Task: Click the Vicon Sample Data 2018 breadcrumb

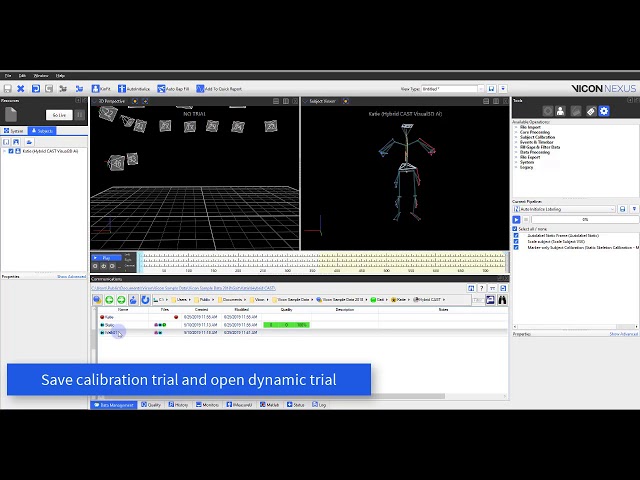Action: coord(340,300)
